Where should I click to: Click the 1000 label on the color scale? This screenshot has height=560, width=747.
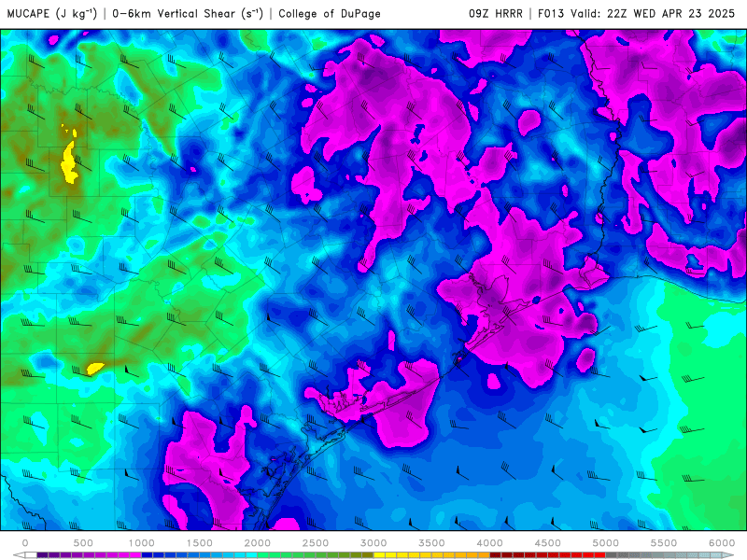coord(142,543)
